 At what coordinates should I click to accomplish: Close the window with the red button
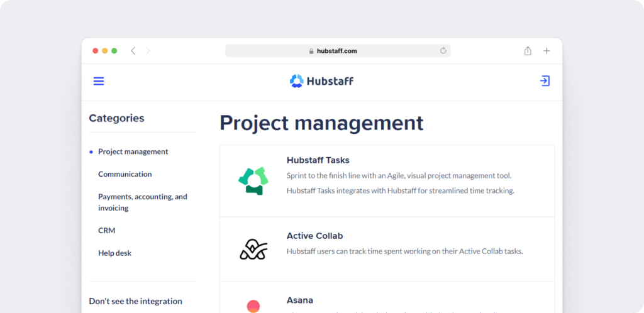[96, 51]
